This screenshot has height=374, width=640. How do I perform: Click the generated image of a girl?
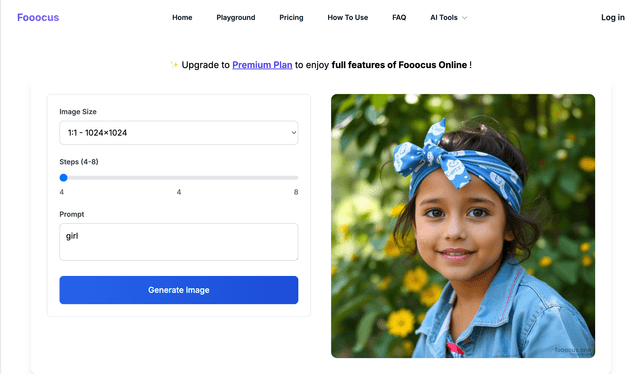[463, 226]
